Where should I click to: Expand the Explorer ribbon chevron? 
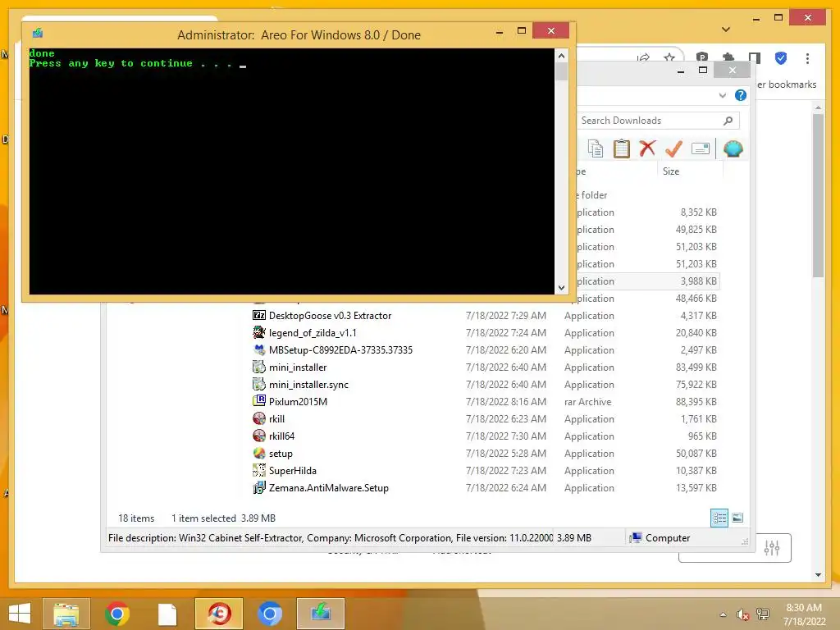(723, 95)
